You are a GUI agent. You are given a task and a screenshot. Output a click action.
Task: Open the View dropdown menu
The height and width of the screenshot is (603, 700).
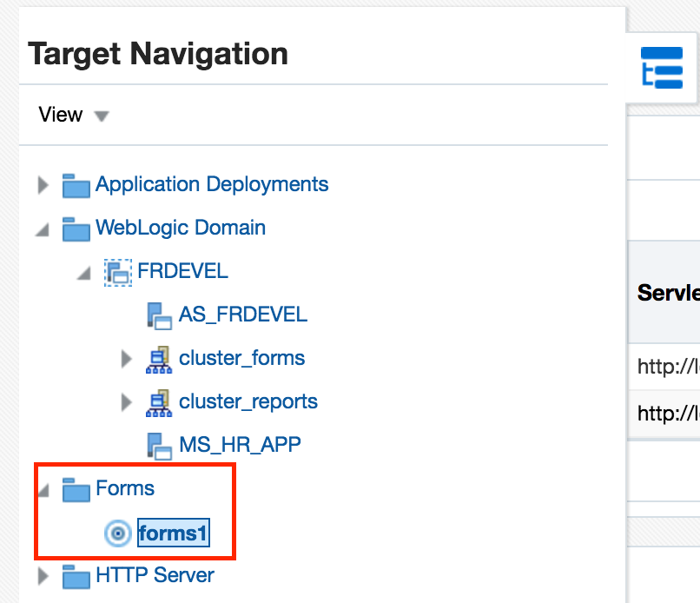74,114
